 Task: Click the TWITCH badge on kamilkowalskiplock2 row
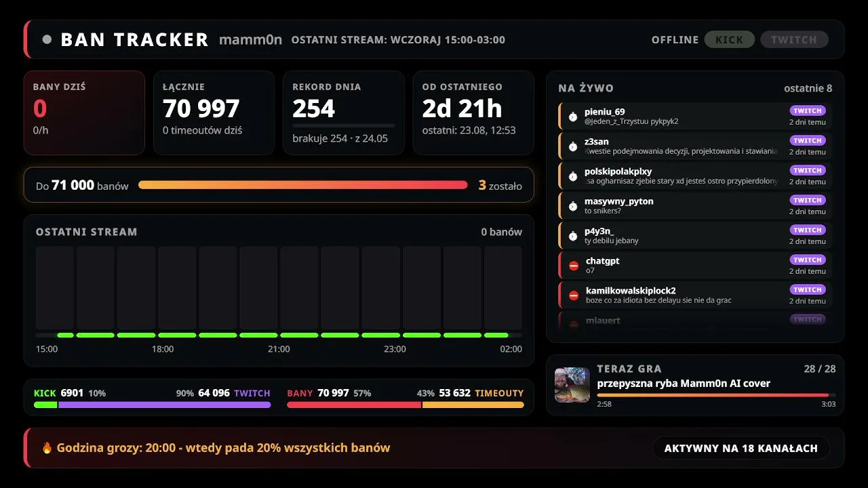[x=808, y=289]
